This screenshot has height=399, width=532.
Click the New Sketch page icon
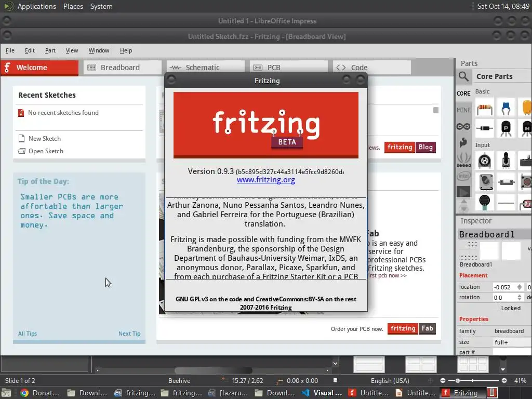[22, 138]
